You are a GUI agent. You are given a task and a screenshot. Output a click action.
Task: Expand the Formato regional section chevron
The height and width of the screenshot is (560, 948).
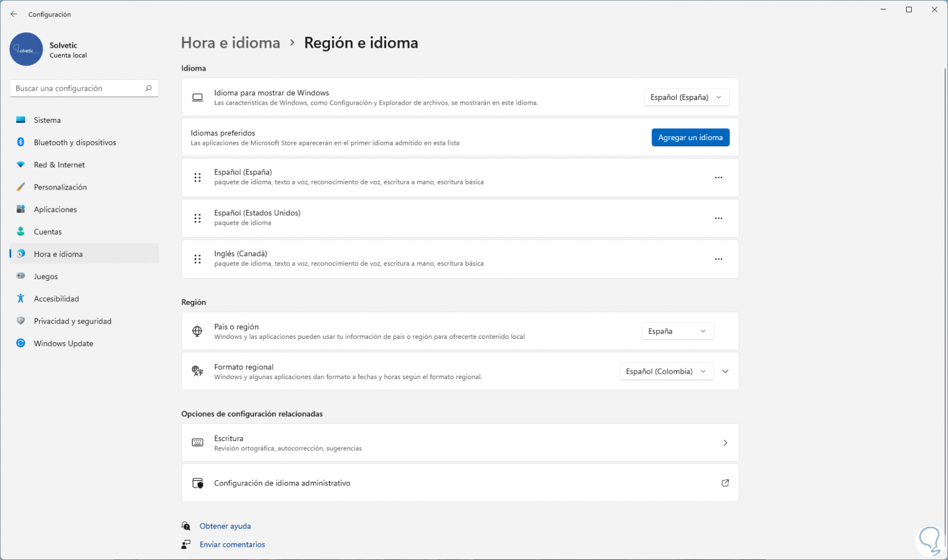click(726, 372)
